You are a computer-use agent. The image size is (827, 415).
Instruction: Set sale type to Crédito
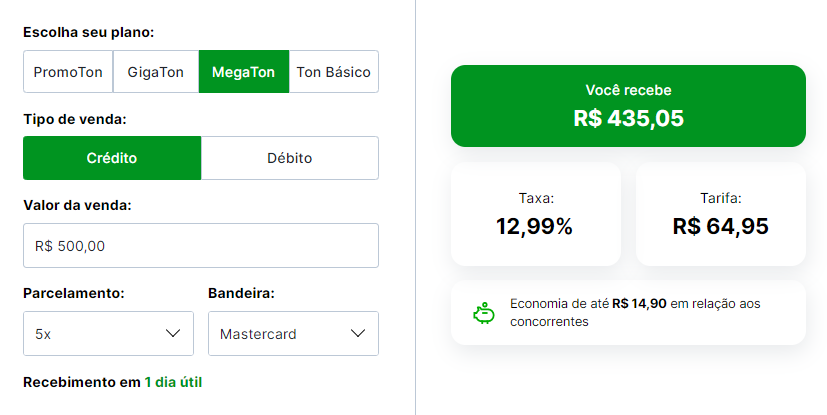pos(112,158)
